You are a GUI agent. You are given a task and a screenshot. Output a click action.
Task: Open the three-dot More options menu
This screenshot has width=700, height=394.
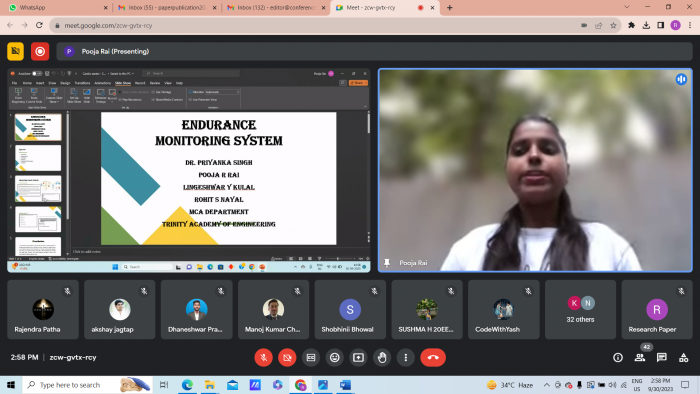tap(405, 357)
